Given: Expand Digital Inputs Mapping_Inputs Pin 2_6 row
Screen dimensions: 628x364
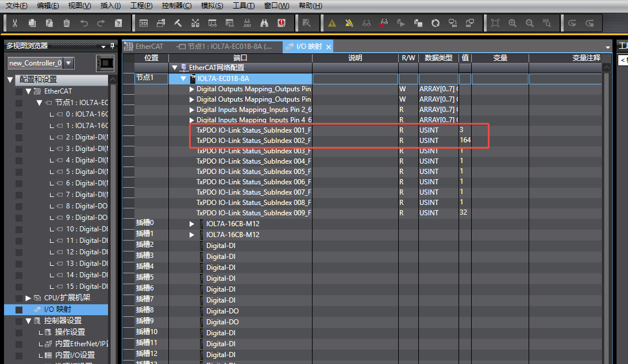Looking at the screenshot, I should point(192,110).
